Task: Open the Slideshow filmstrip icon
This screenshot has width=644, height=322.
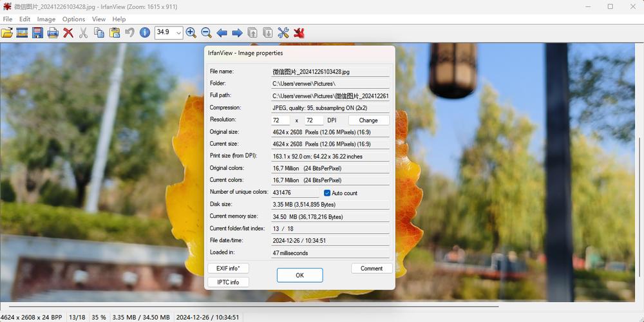Action: pos(22,33)
